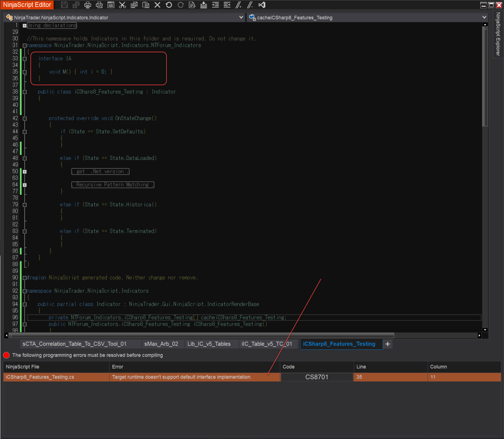504x439 pixels.
Task: Switch to the Lib_IC_v5_Tables tab
Action: click(x=209, y=344)
